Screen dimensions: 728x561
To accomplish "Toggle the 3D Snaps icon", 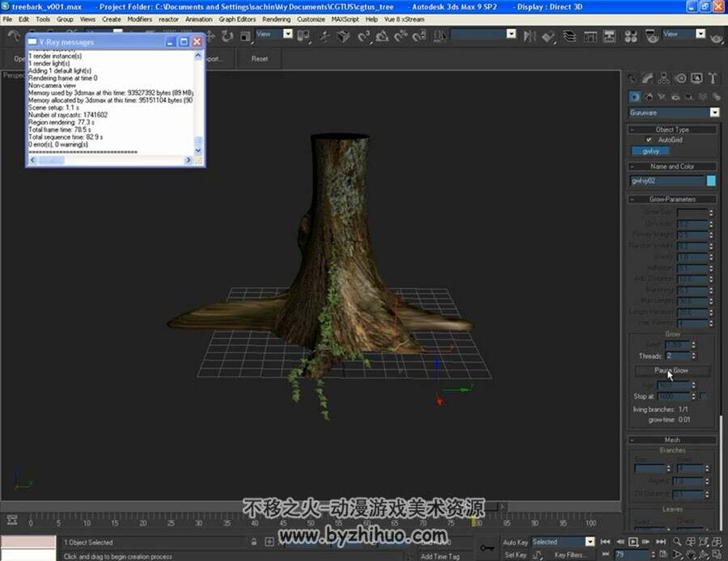I will pos(363,36).
